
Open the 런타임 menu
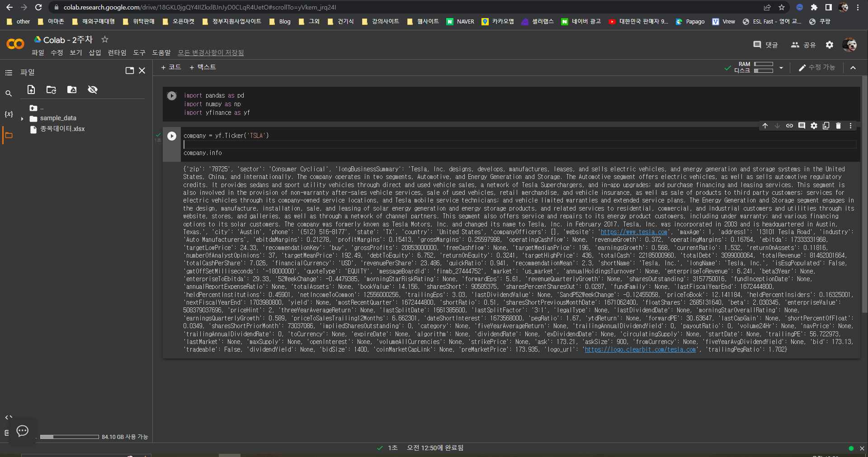pyautogui.click(x=117, y=53)
